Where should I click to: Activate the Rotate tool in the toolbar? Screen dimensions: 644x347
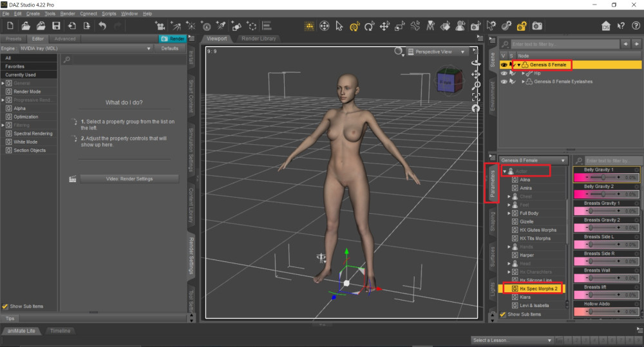(369, 26)
